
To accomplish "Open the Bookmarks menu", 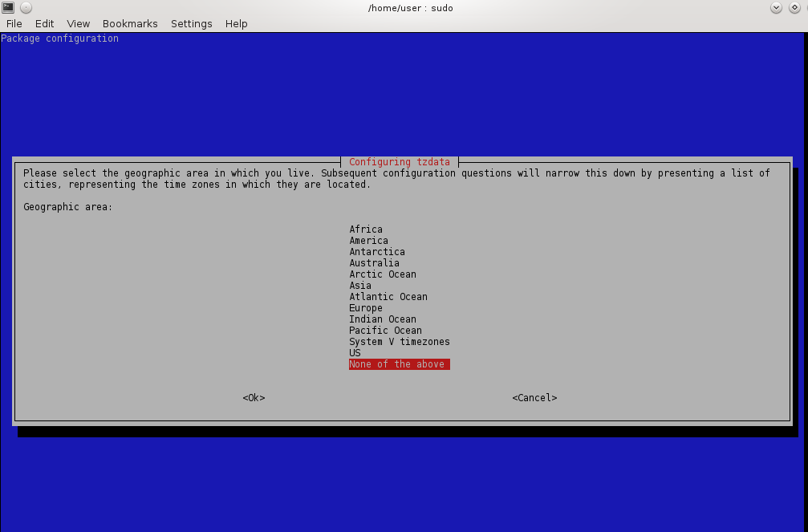I will coord(130,24).
